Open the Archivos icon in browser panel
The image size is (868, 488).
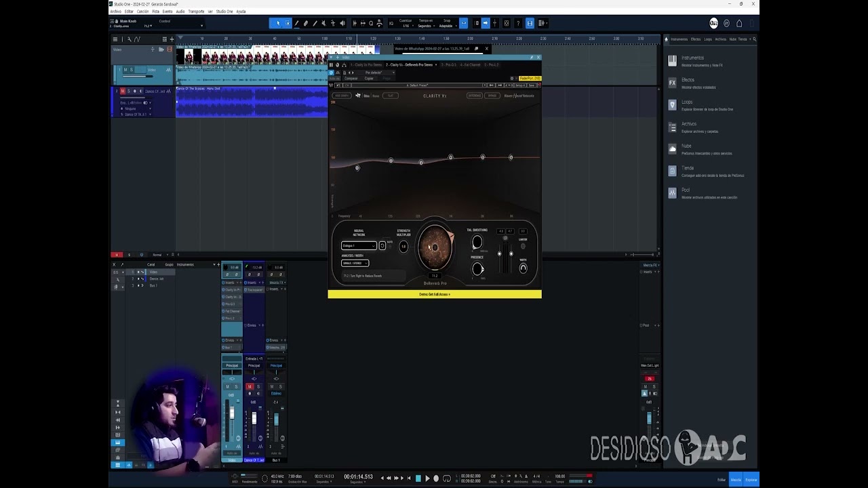pyautogui.click(x=672, y=127)
